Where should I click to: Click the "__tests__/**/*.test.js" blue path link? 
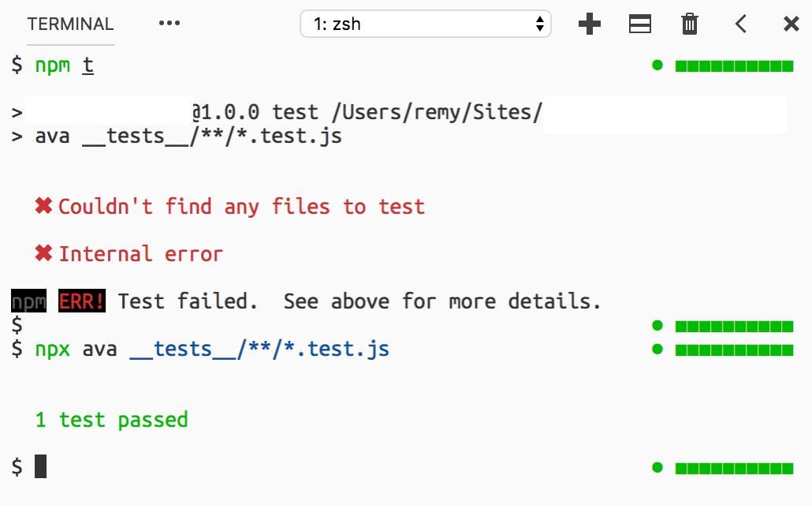[x=259, y=349]
